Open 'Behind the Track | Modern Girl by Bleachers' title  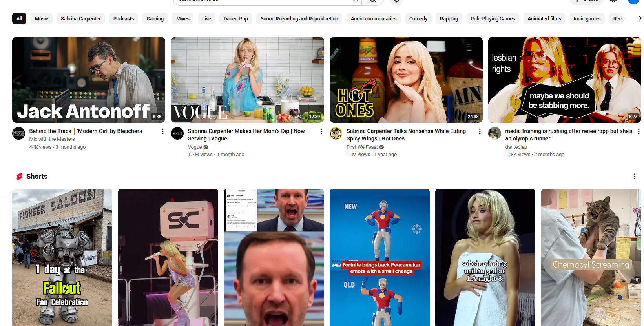pos(86,131)
